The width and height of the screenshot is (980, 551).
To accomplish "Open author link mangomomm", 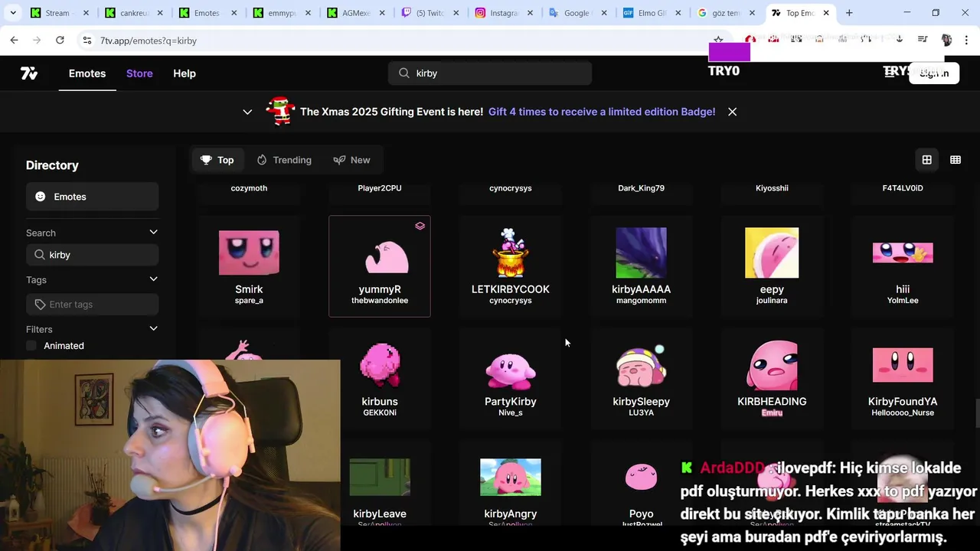I will click(641, 301).
